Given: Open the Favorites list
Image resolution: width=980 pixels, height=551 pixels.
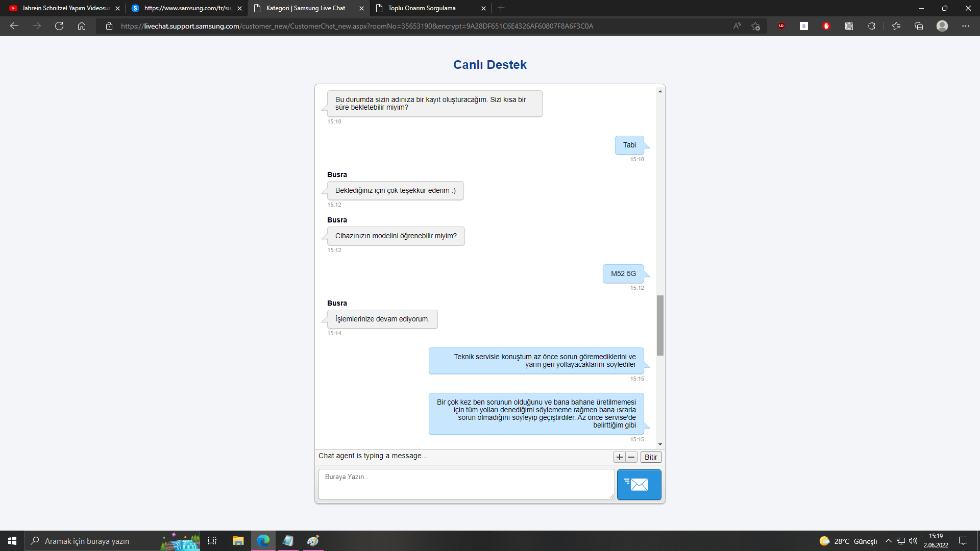Looking at the screenshot, I should point(896,26).
